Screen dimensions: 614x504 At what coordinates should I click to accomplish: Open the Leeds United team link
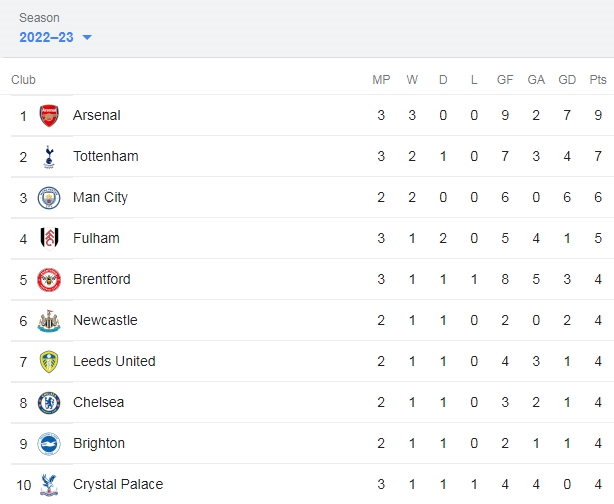pyautogui.click(x=114, y=361)
